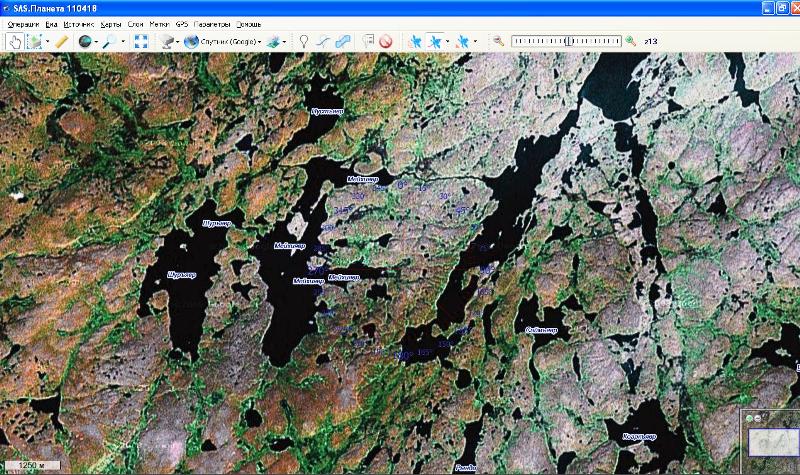Click the Помощь menu item
800x475 pixels.
click(x=248, y=22)
